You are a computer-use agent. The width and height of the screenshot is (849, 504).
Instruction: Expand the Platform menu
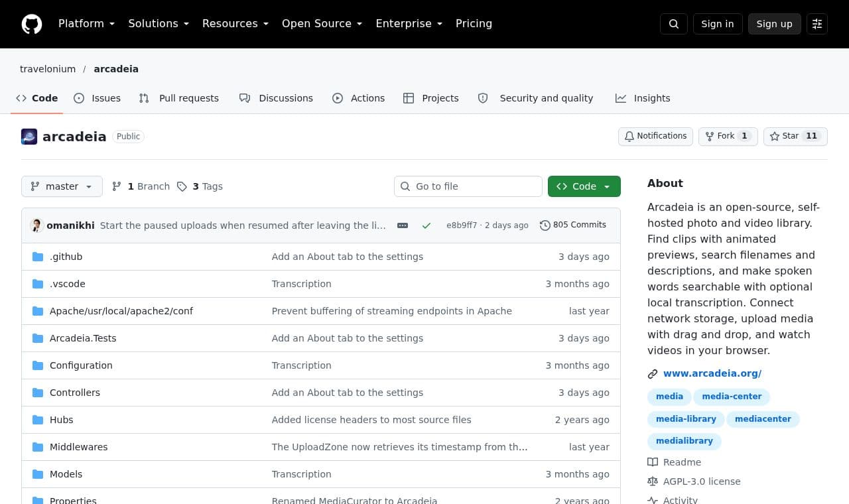coord(86,24)
